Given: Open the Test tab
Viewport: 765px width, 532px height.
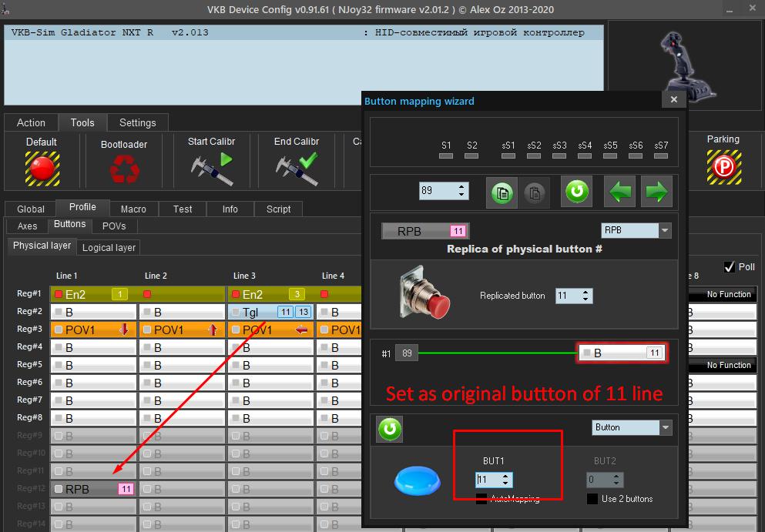Looking at the screenshot, I should pos(183,209).
